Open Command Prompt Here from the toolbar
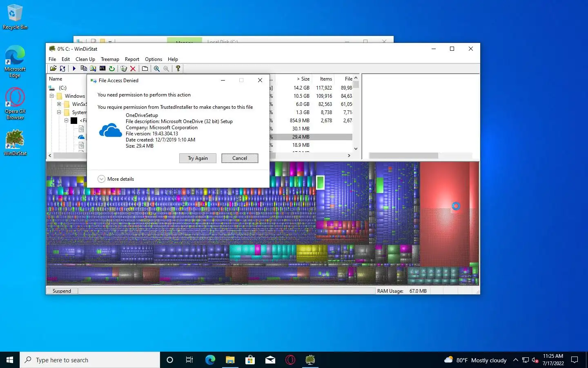Screen dimensions: 588x368 pos(102,69)
